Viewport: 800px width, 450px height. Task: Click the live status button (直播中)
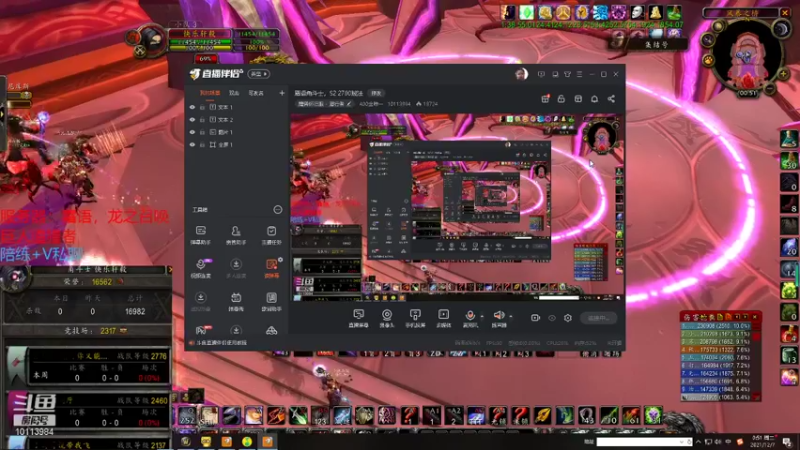[598, 318]
